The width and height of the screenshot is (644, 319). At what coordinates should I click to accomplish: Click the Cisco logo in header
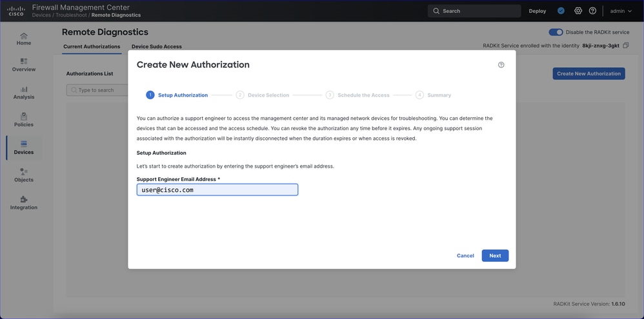15,11
